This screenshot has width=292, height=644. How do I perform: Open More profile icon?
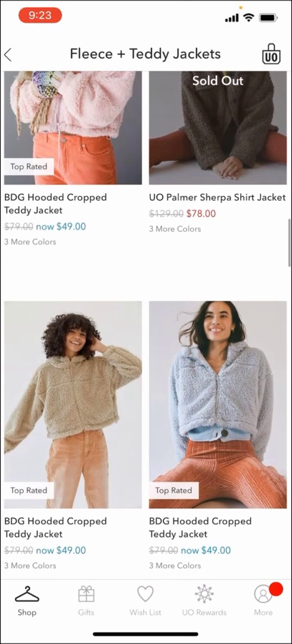(262, 594)
